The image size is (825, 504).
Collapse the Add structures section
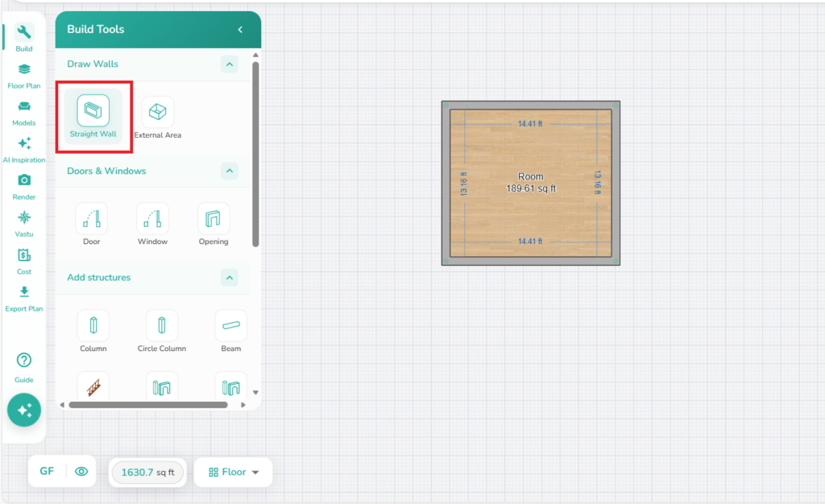(230, 278)
